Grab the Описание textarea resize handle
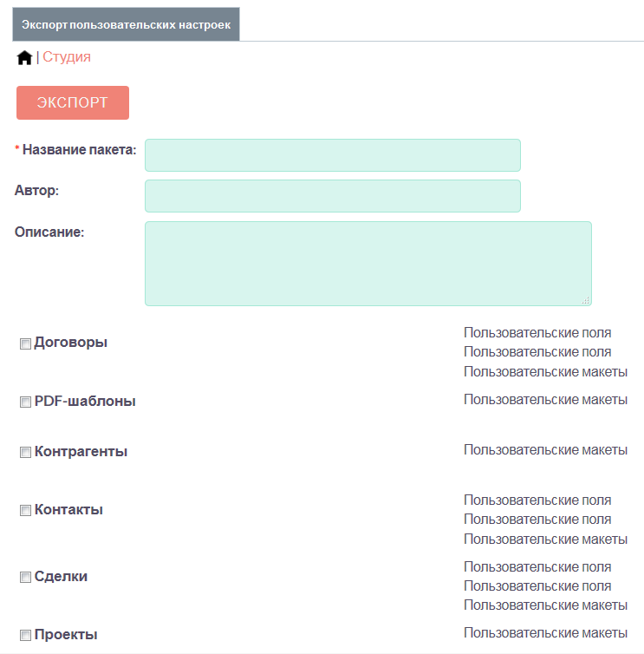The image size is (644, 654). coord(586,300)
